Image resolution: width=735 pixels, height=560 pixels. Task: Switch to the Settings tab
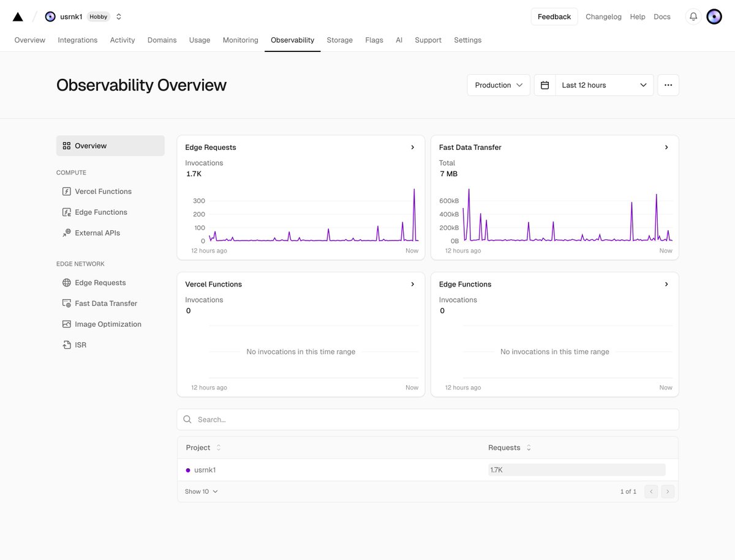pyautogui.click(x=468, y=40)
